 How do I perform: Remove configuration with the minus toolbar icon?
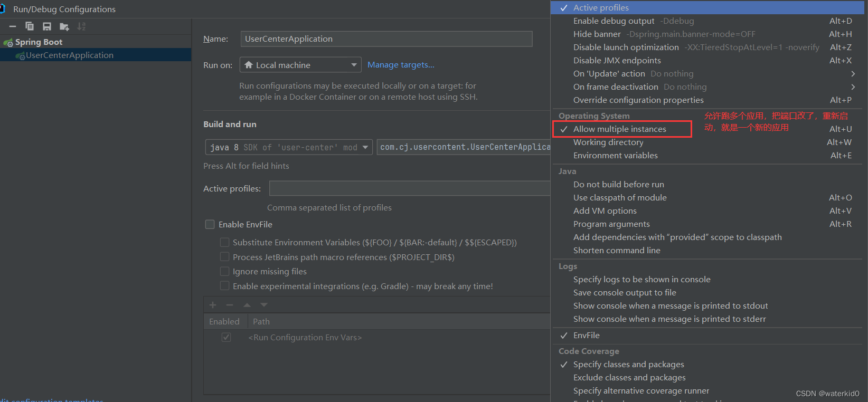tap(13, 26)
